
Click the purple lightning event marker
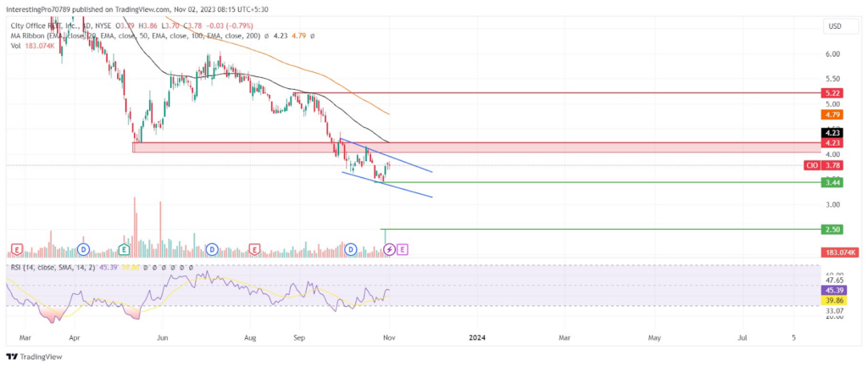click(x=390, y=250)
